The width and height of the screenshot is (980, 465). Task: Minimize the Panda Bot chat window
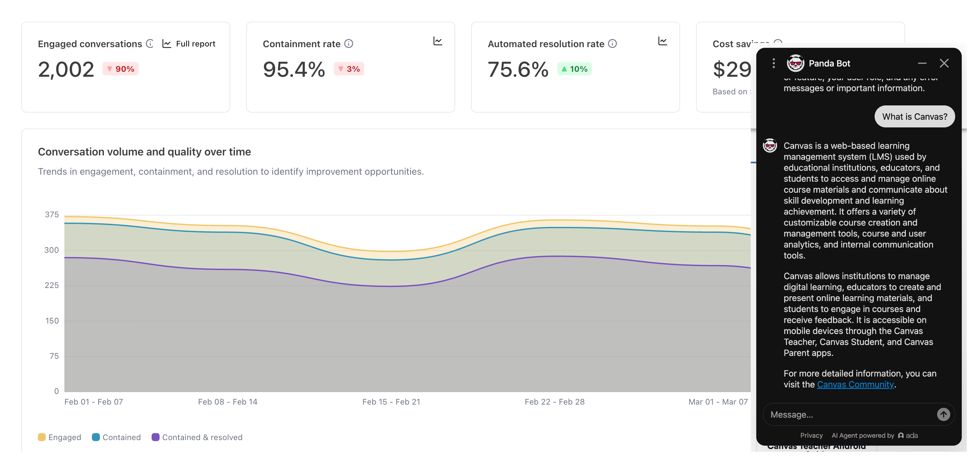(922, 63)
